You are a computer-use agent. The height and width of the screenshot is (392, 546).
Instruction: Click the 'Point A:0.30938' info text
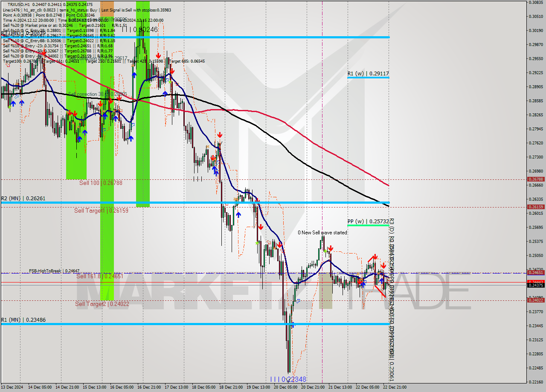tap(17, 15)
